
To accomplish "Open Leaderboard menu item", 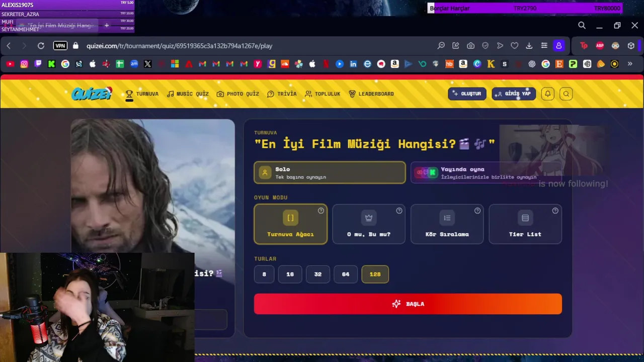I will pos(371,94).
